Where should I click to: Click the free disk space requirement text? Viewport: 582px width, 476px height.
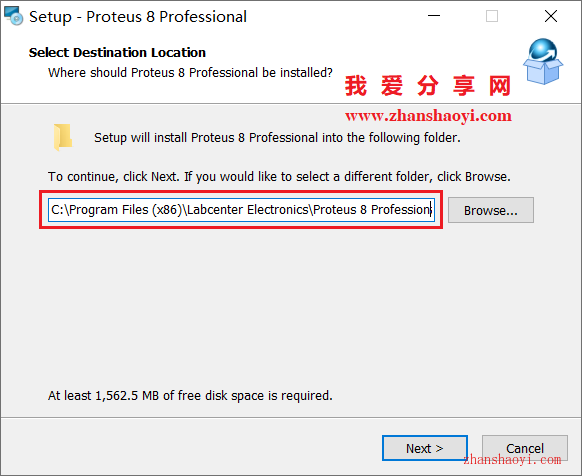pyautogui.click(x=190, y=395)
